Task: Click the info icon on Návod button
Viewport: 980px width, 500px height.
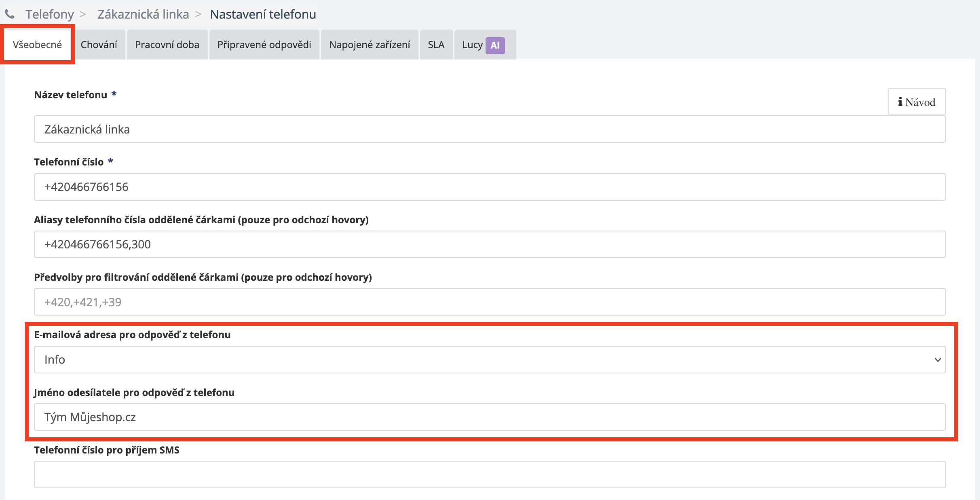Action: (x=900, y=102)
